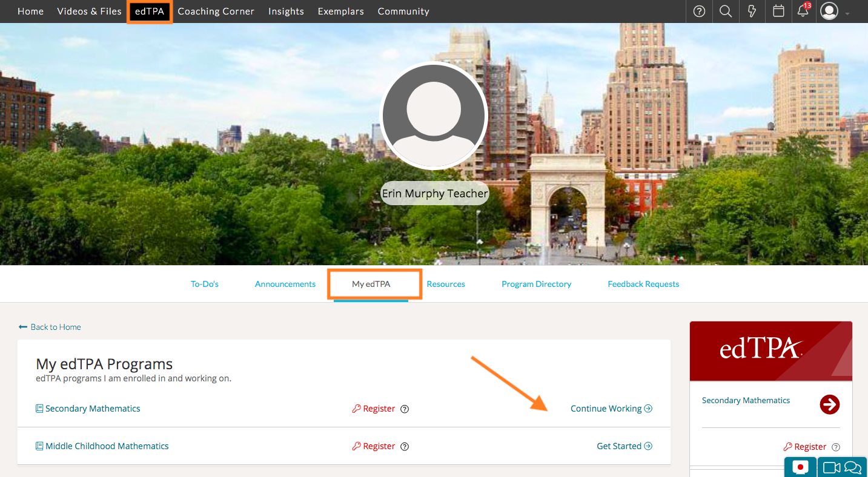Check notifications via the bell icon

point(803,12)
